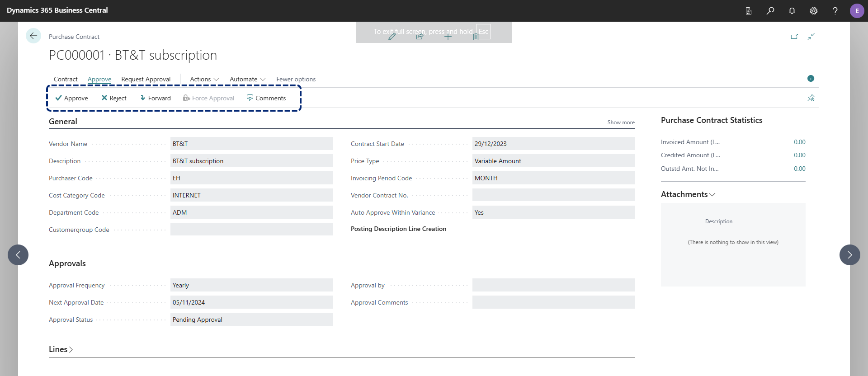Open page in new window icon

[794, 37]
